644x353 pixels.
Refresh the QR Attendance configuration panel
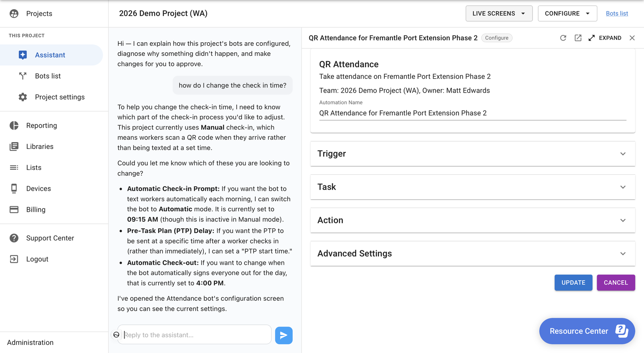[x=563, y=38]
